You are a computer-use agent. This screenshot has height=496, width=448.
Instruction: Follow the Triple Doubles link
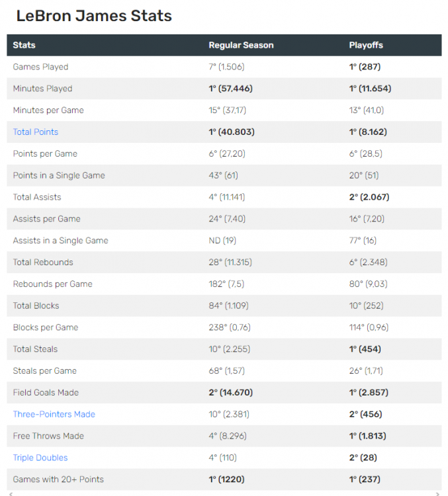[40, 458]
